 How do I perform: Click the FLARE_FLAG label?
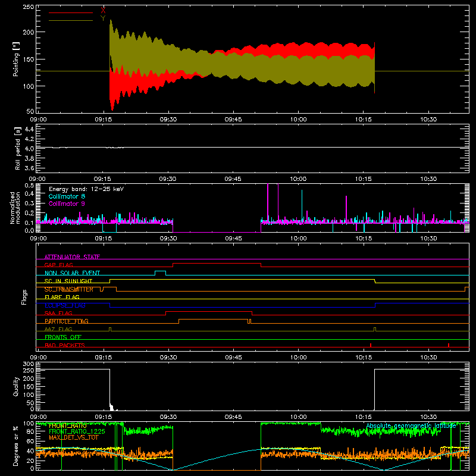click(62, 297)
